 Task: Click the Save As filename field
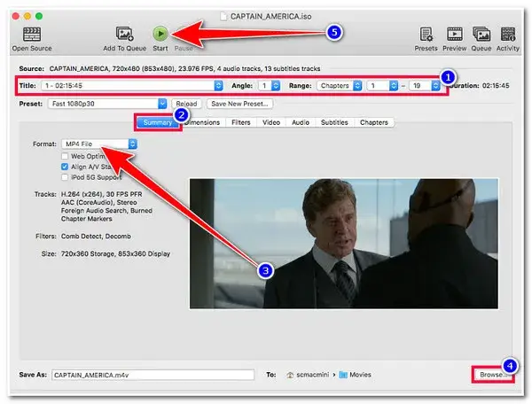151,376
